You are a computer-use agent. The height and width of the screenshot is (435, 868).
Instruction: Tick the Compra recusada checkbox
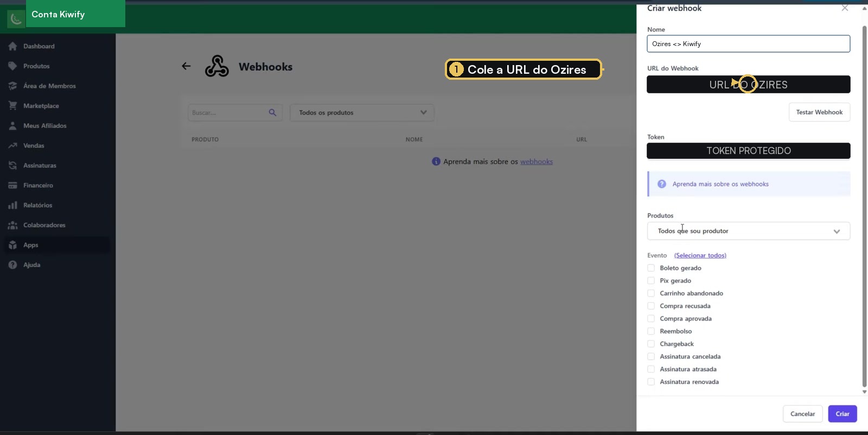click(651, 306)
